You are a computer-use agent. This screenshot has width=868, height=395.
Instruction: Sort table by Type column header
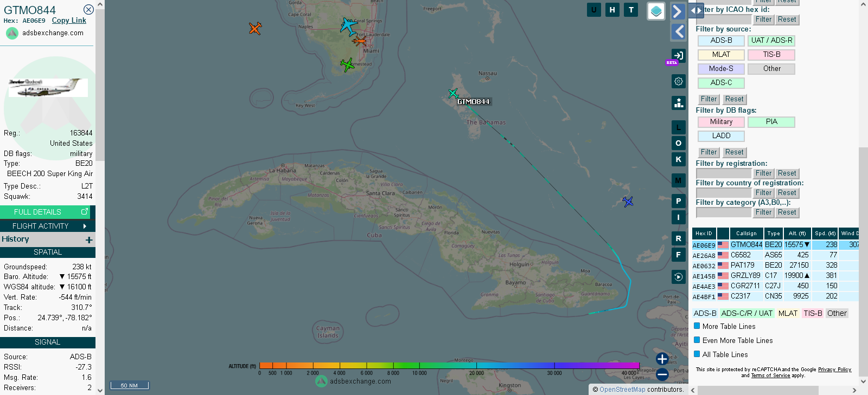(774, 234)
